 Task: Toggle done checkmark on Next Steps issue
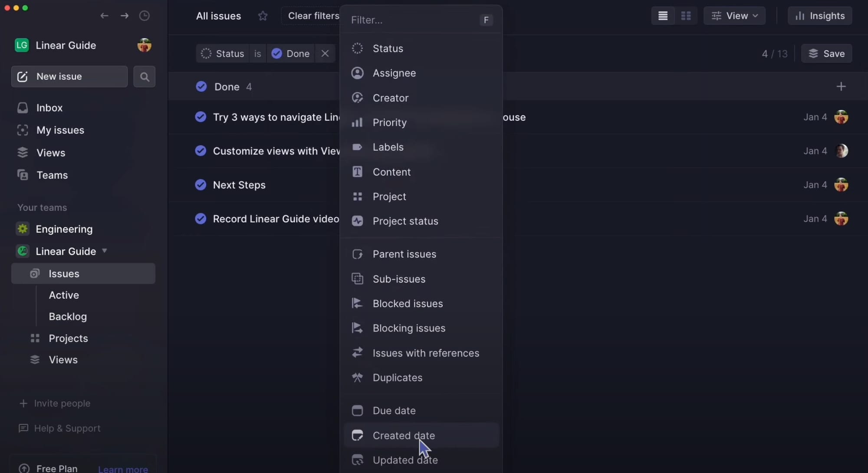click(201, 185)
